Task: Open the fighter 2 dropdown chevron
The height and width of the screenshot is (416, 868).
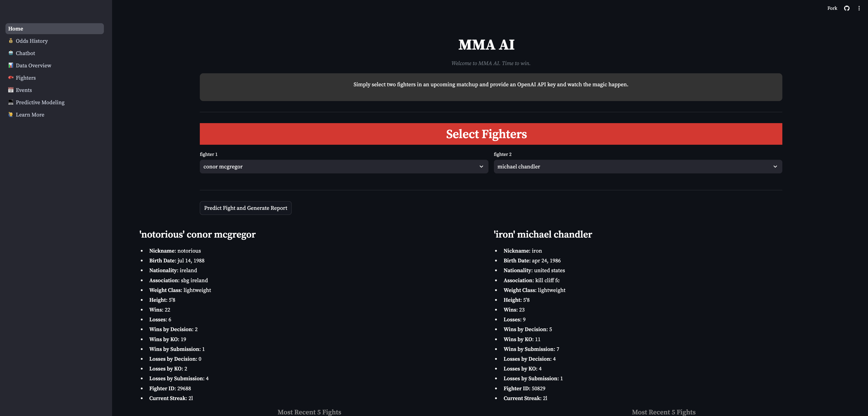Action: click(775, 166)
